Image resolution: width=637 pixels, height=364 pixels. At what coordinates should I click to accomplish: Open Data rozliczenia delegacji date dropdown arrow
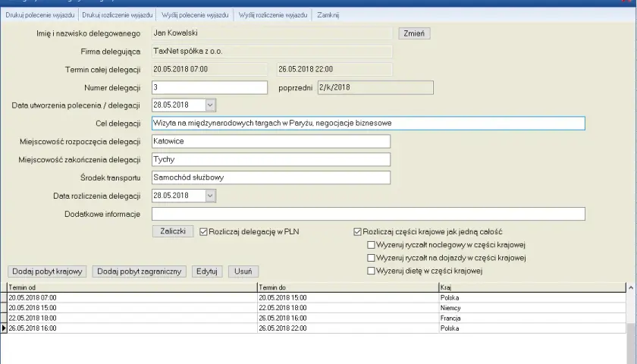click(210, 196)
